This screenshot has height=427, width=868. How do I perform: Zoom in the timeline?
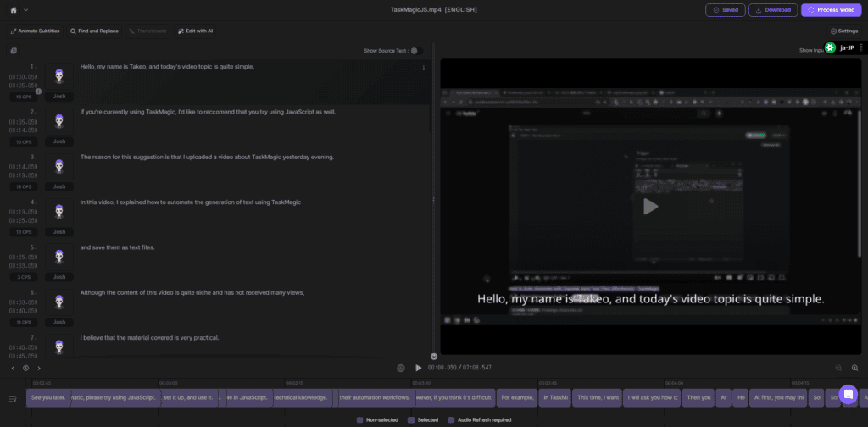point(854,368)
